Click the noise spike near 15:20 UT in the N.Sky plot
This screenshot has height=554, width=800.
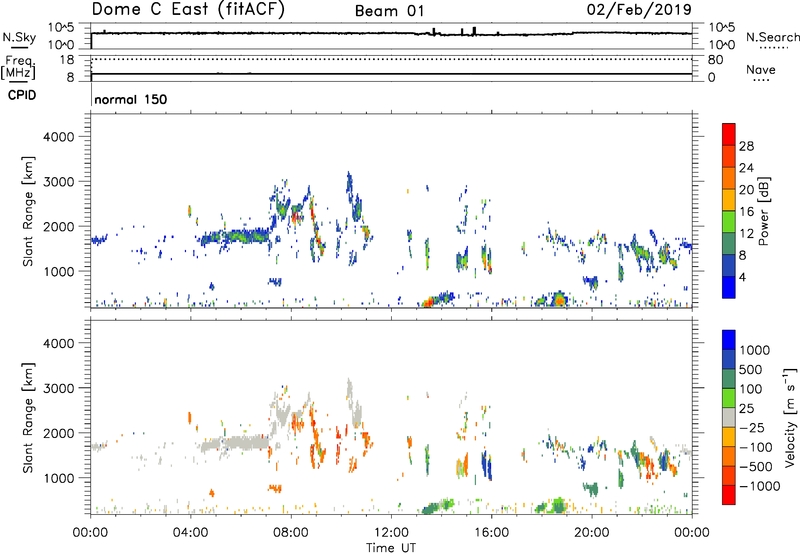(x=474, y=31)
